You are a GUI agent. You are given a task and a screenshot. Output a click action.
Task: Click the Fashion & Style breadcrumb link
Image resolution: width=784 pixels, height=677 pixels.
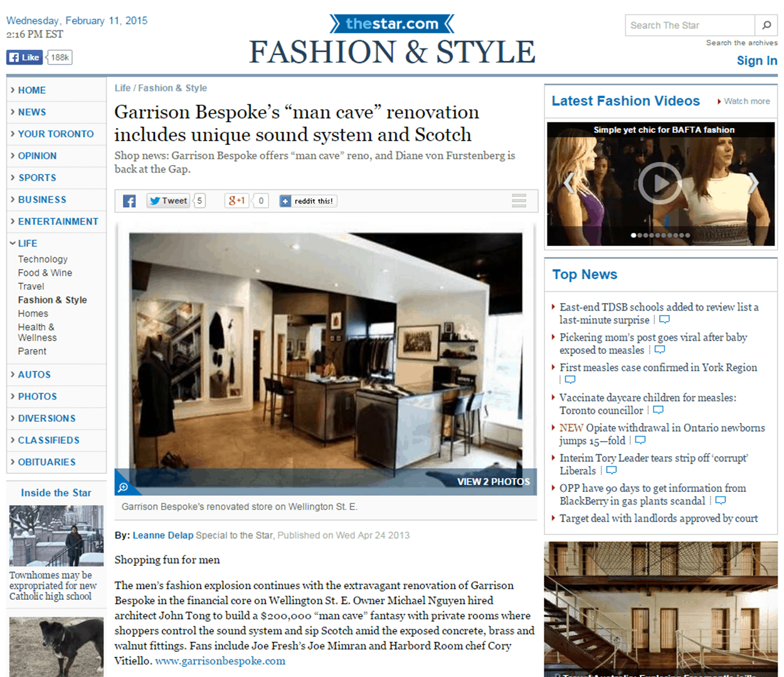click(172, 88)
